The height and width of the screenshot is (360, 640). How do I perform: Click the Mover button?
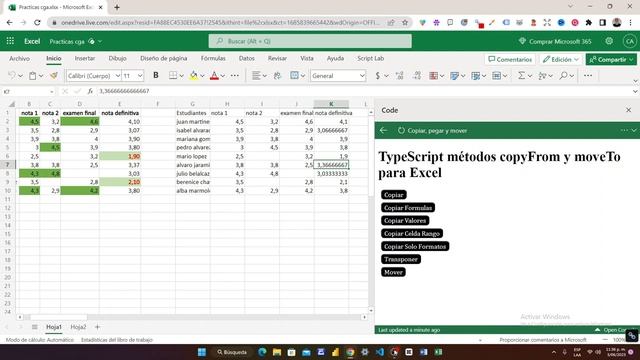click(393, 272)
